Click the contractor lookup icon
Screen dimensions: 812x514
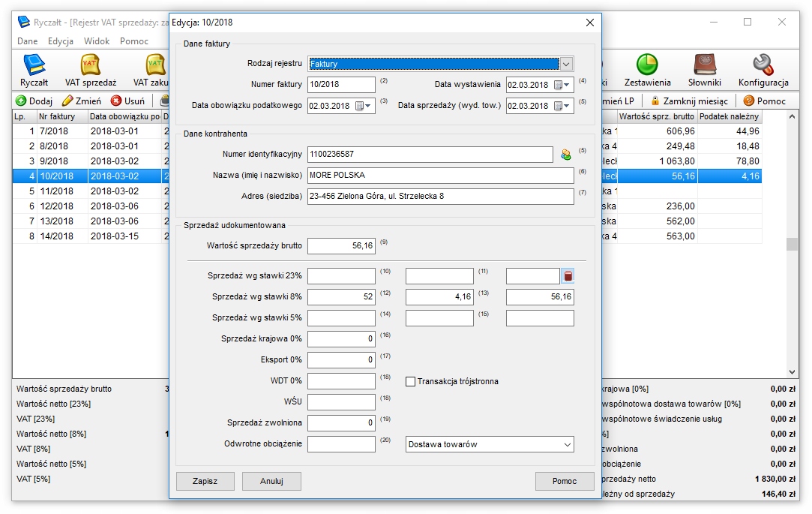[566, 155]
